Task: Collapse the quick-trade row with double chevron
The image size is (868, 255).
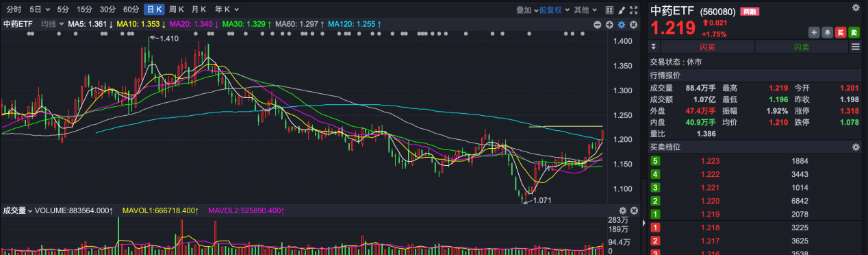Action: coord(653,47)
